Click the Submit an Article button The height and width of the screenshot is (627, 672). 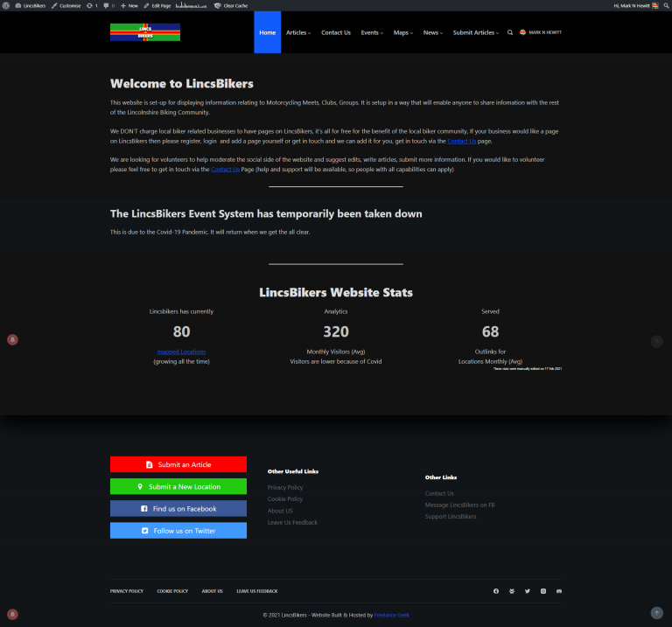pyautogui.click(x=178, y=464)
